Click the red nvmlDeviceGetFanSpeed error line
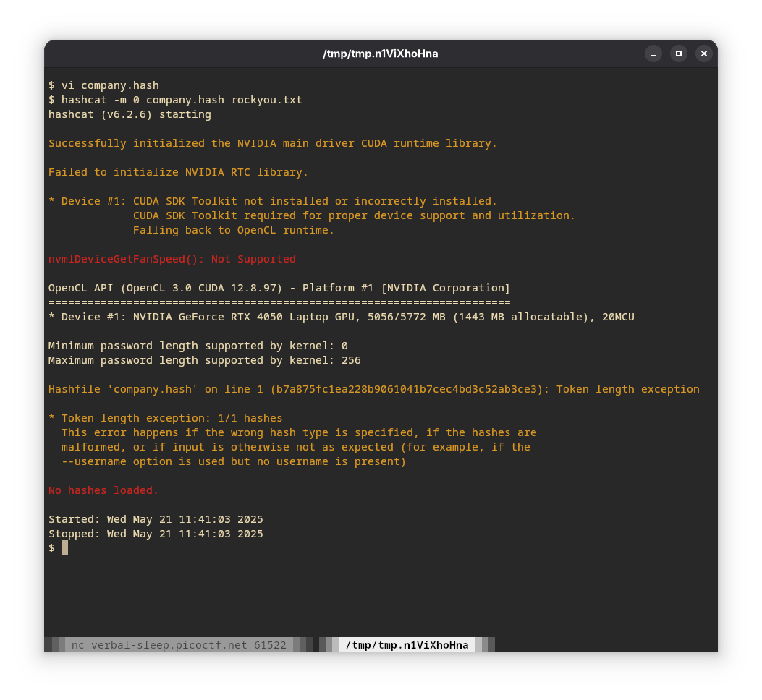The width and height of the screenshot is (762, 700). coord(172,259)
